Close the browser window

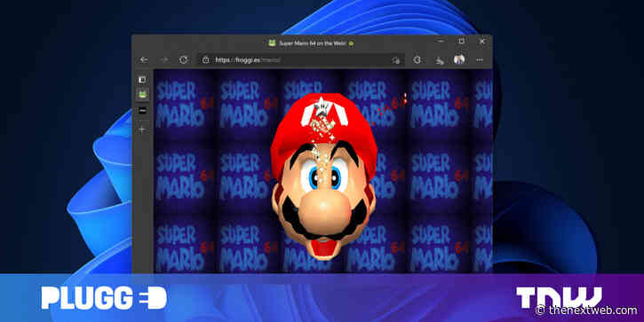[x=482, y=41]
